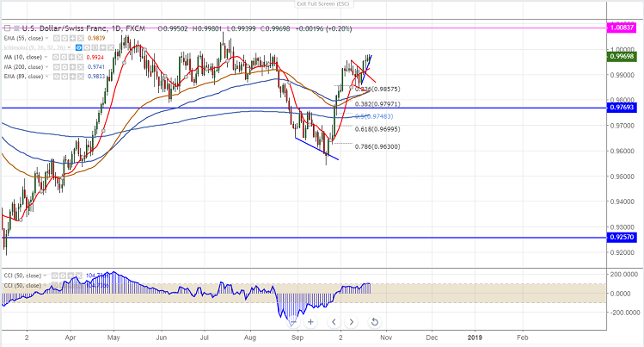Viewport: 644px width, 347px height.
Task: Click the Nov label on time axis
Action: pos(386,338)
